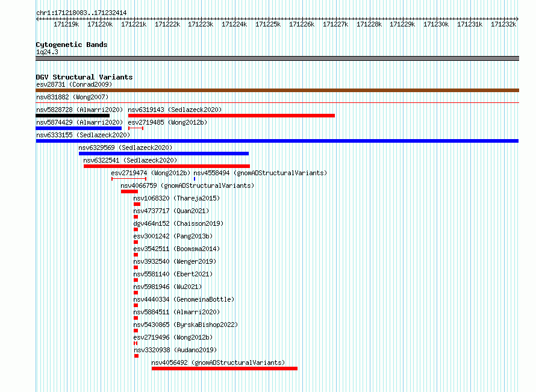Select the blue nsv5874429 variant bar
Image resolution: width=536 pixels, height=392 pixels.
click(x=79, y=128)
